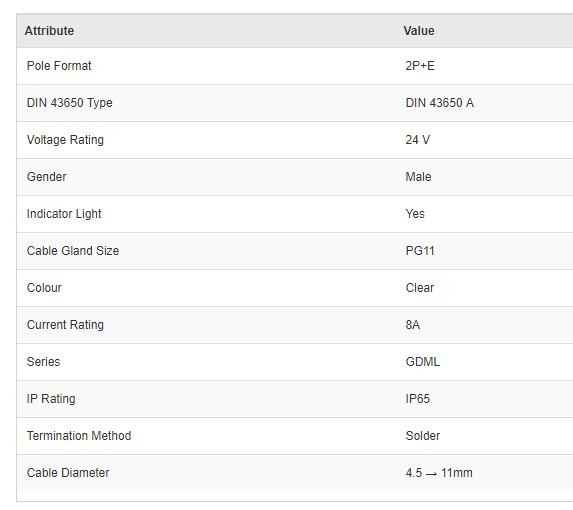Select the DIN 43650 Type label

point(69,103)
